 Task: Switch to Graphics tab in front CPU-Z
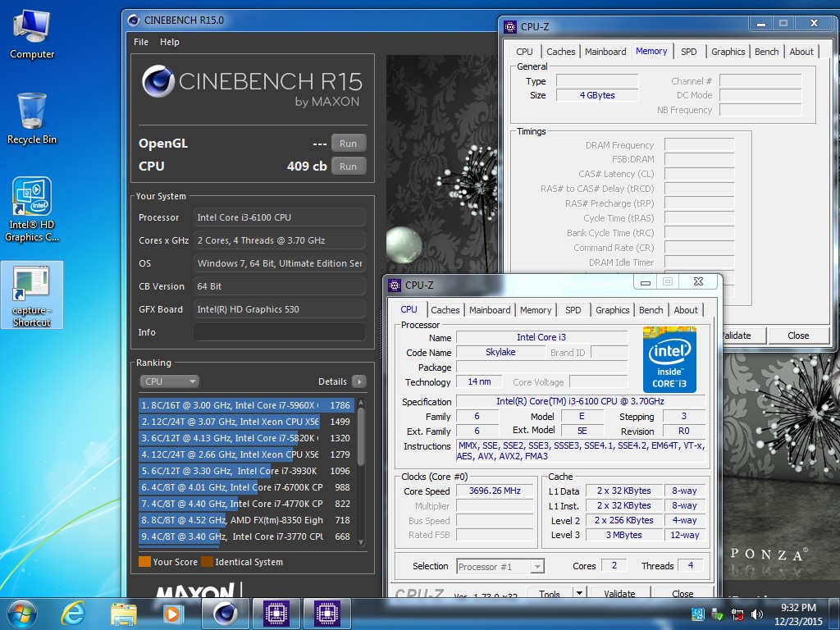pyautogui.click(x=612, y=310)
